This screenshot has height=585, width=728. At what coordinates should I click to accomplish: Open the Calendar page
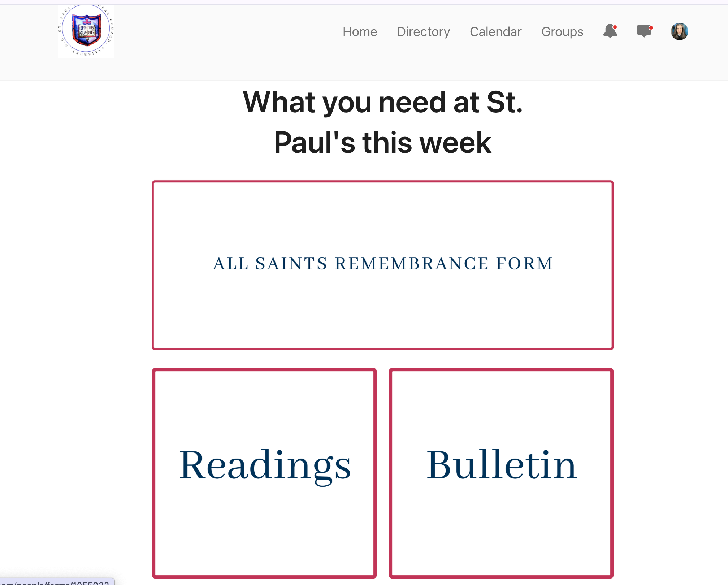pos(495,32)
